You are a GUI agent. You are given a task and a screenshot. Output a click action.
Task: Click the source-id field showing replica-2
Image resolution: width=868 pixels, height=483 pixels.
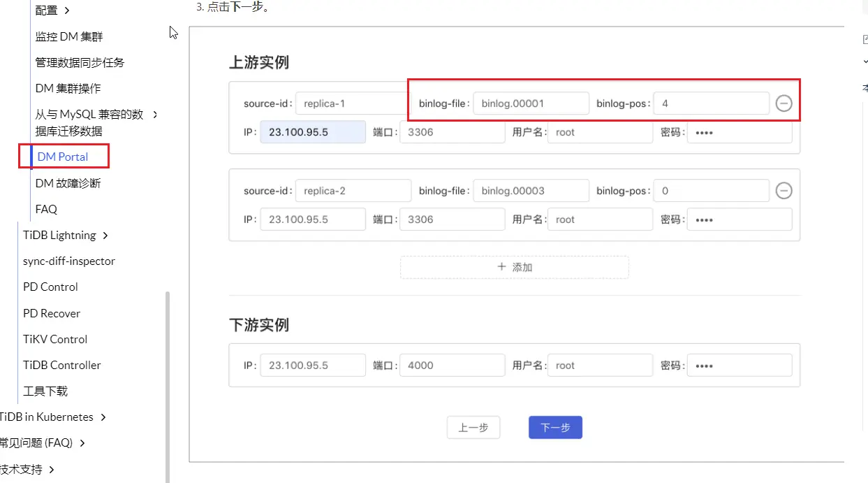tap(353, 191)
